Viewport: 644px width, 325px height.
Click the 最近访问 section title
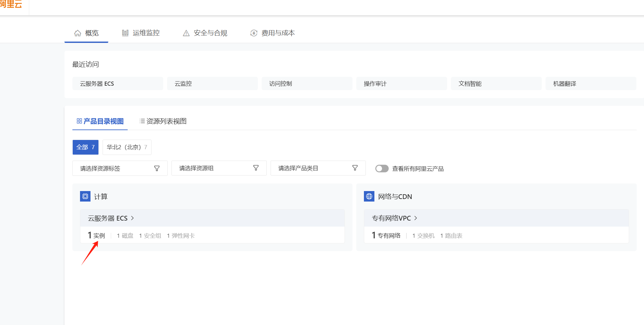click(85, 64)
